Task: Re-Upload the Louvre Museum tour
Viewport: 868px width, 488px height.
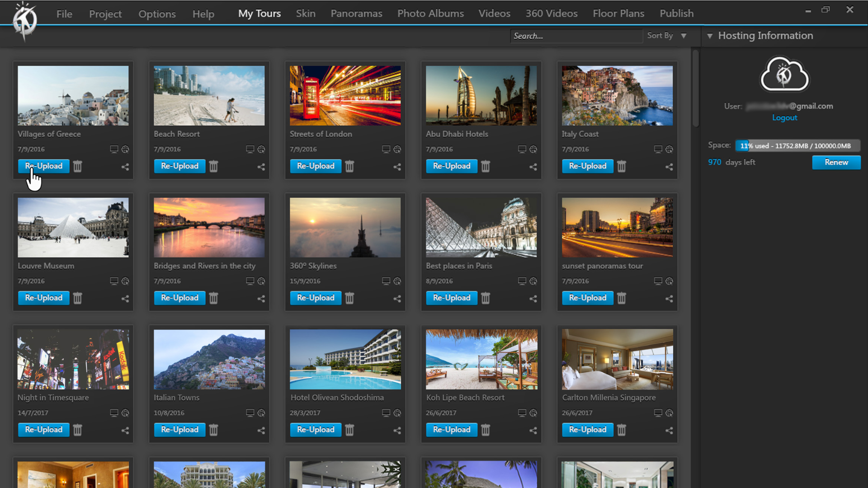Action: pos(44,298)
